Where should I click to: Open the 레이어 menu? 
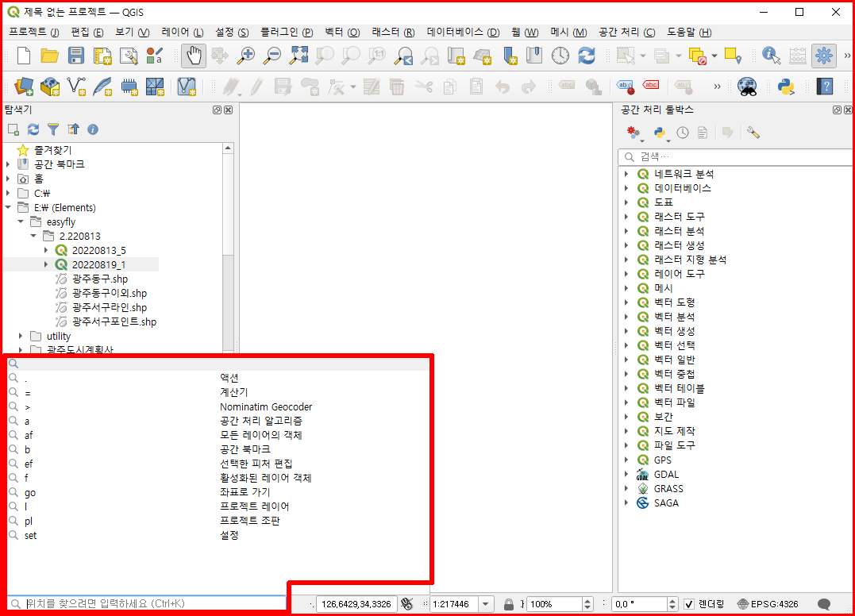pos(182,33)
